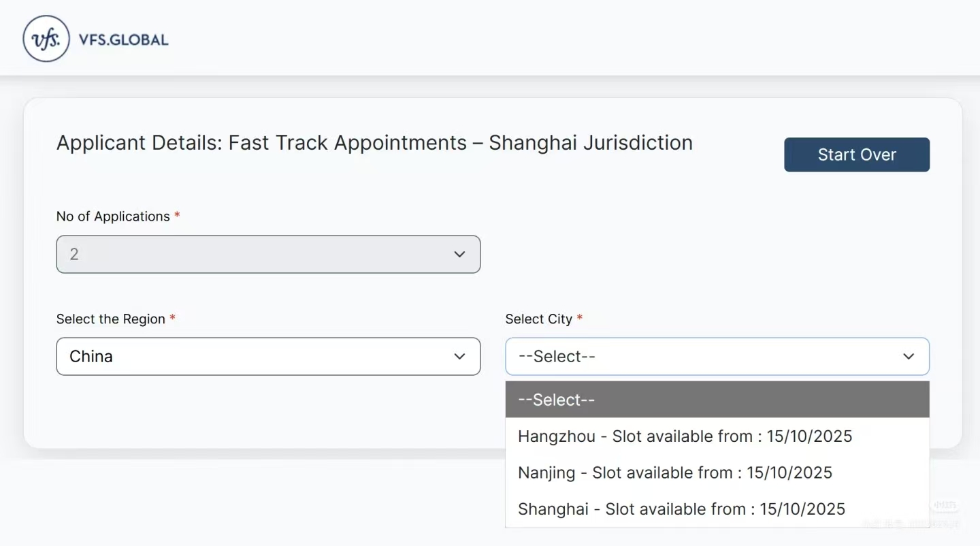Click the chevron arrow beside China

[459, 357]
